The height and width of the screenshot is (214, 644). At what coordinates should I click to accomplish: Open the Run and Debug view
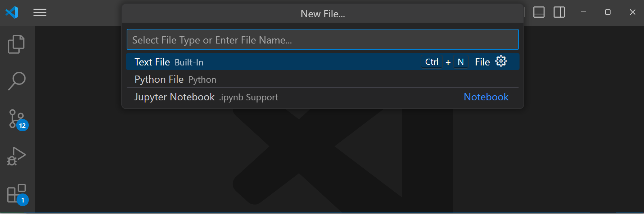pyautogui.click(x=17, y=156)
